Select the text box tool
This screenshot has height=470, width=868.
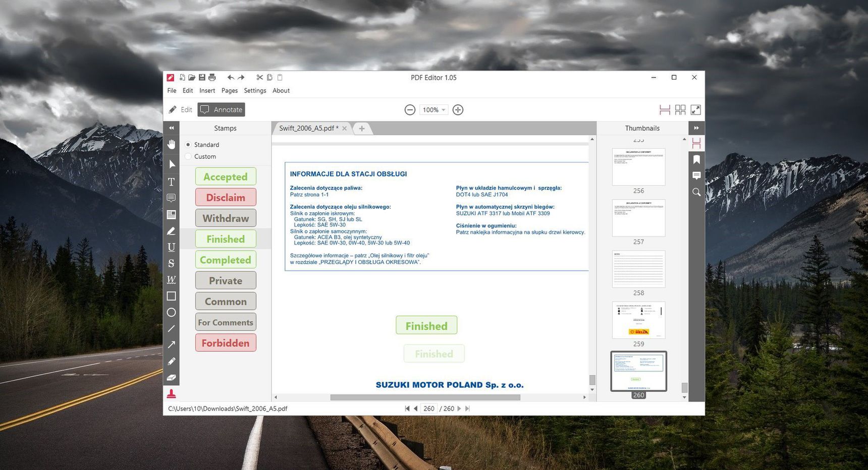coord(172,215)
